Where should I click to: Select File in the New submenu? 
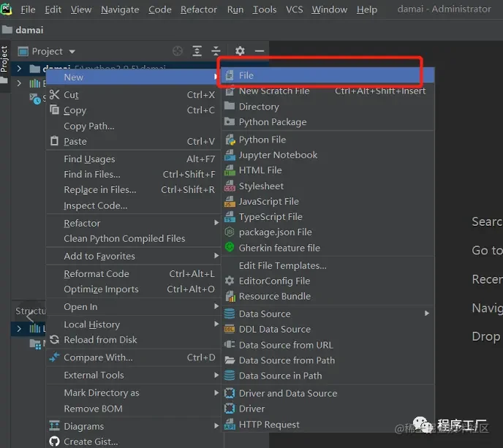click(x=328, y=75)
